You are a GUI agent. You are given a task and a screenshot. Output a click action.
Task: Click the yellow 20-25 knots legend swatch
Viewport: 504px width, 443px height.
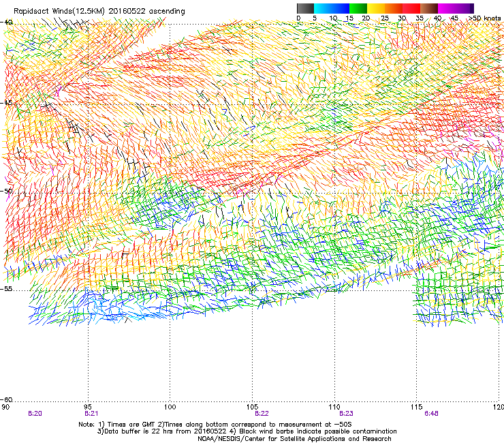(x=376, y=8)
